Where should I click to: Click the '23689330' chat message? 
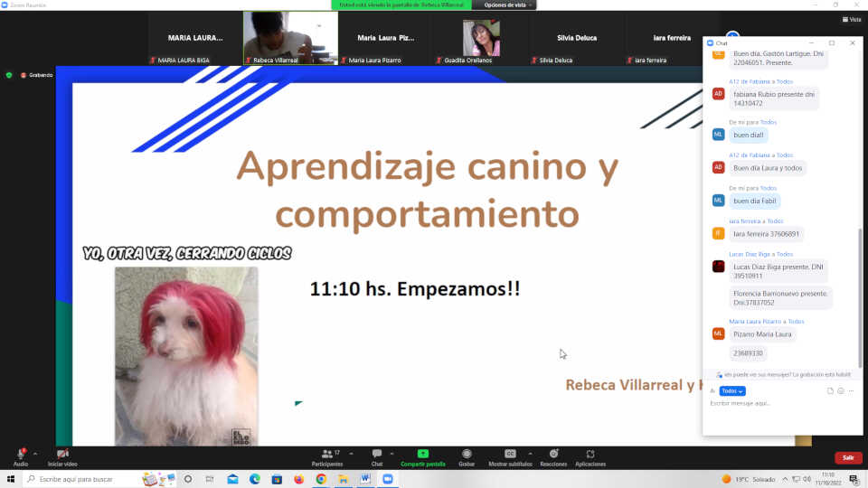point(748,353)
